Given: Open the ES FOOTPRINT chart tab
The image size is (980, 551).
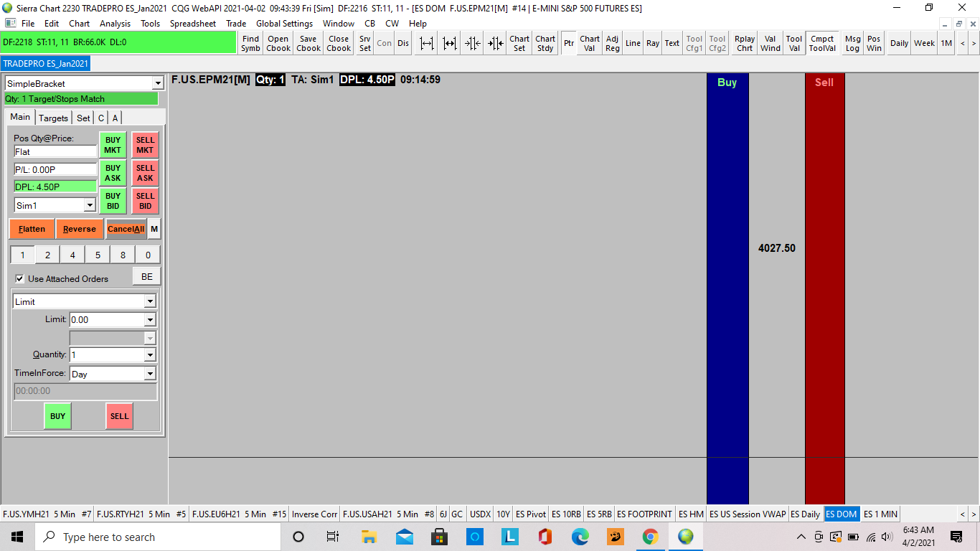Looking at the screenshot, I should tap(644, 514).
